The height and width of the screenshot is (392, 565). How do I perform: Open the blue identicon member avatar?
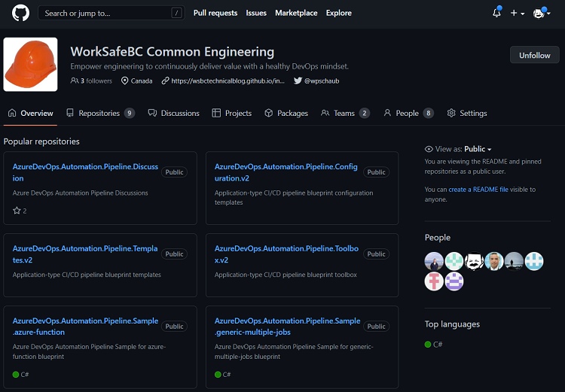[534, 261]
